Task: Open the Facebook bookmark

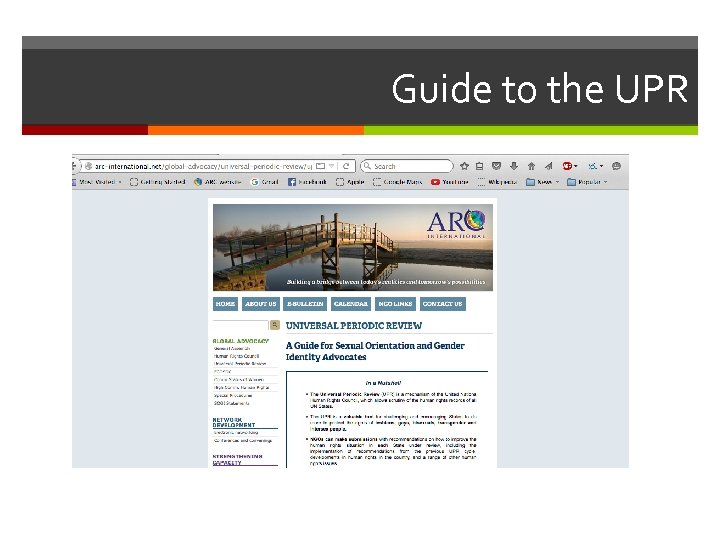Action: tap(307, 182)
